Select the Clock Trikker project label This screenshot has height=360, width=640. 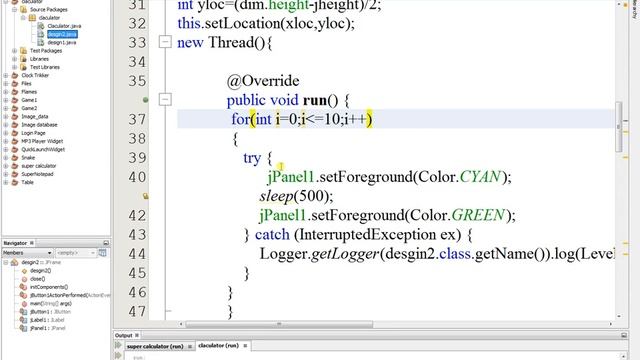(x=35, y=75)
